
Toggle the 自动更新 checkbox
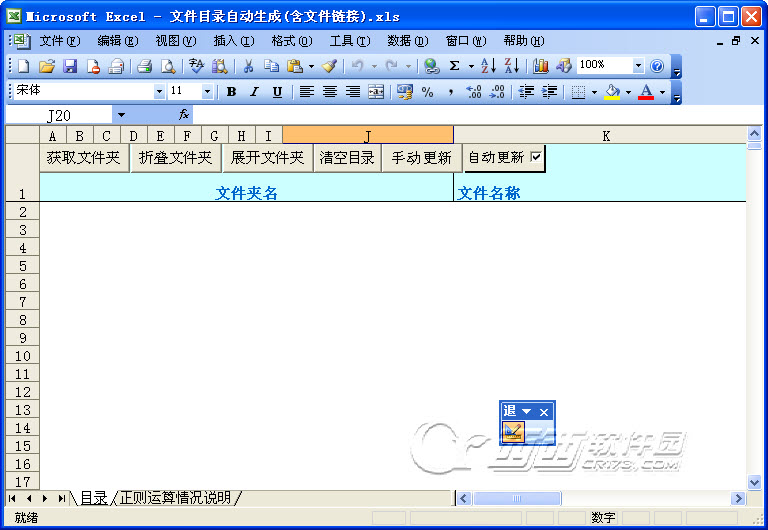tap(536, 157)
